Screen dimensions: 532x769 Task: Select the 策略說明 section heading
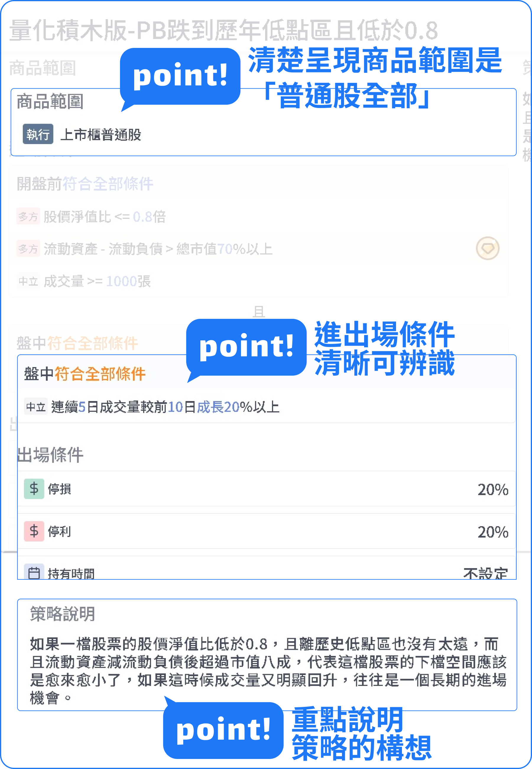tap(62, 614)
